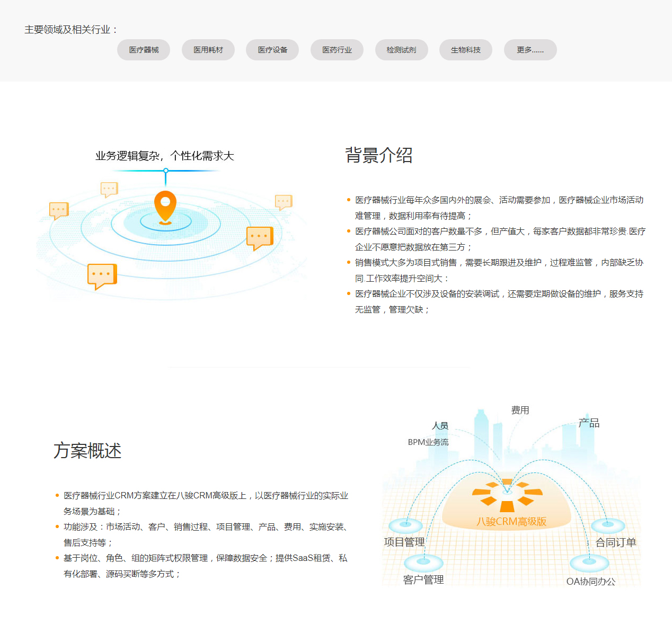Click the 医疗器械 industry tag
Screen dimensions: 672x625
(x=144, y=50)
